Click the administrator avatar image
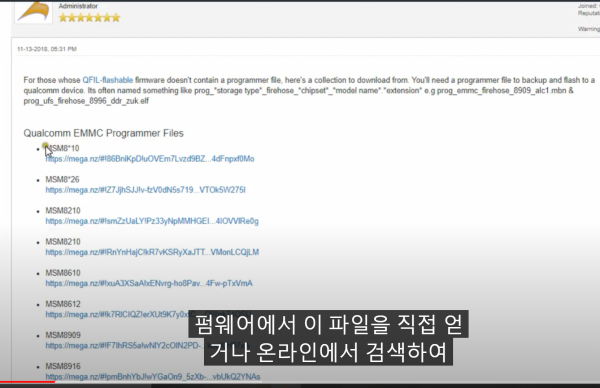 click(34, 11)
